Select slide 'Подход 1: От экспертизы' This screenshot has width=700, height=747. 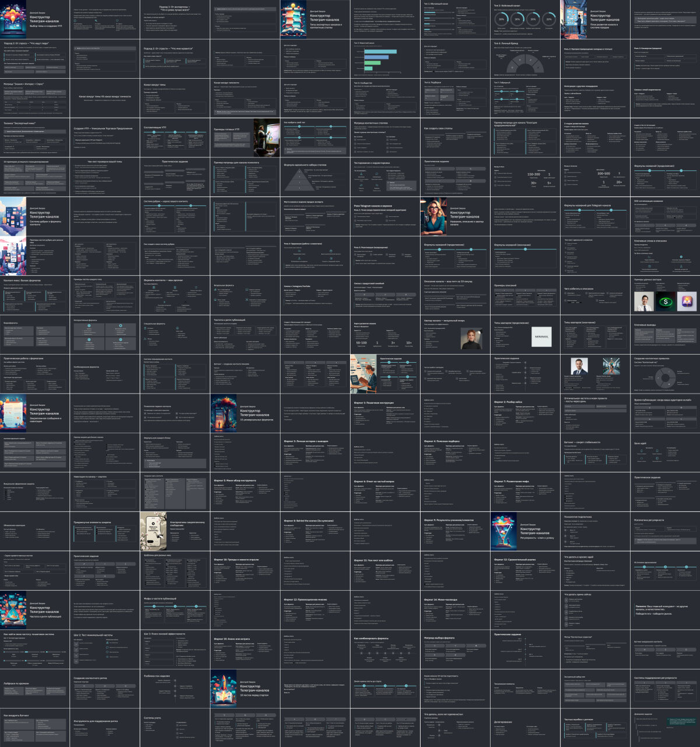pos(175,19)
